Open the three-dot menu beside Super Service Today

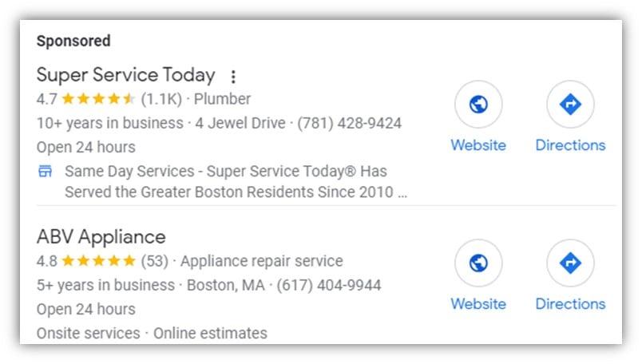[233, 77]
